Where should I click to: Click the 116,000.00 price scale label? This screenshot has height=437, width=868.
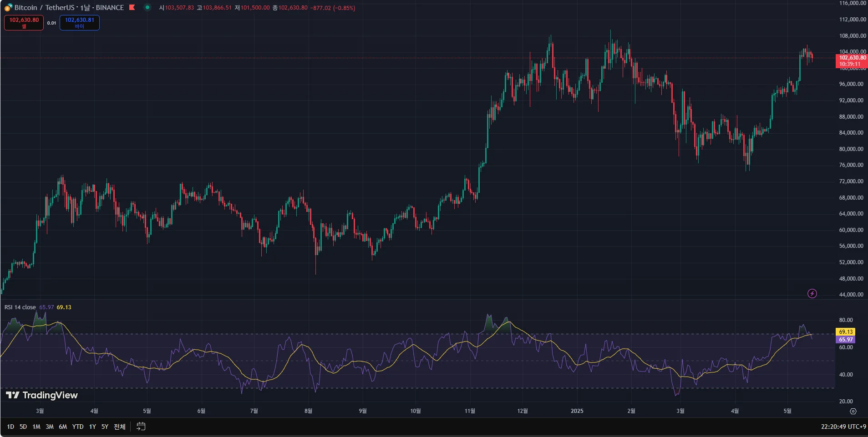[853, 3]
